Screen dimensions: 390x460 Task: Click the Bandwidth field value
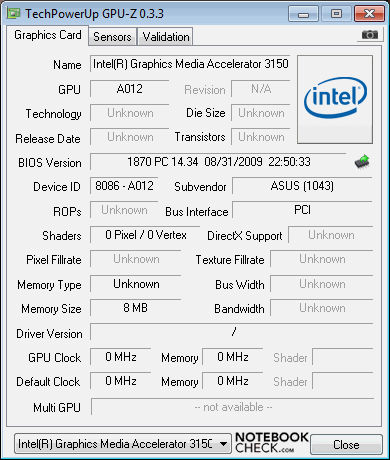coord(322,308)
